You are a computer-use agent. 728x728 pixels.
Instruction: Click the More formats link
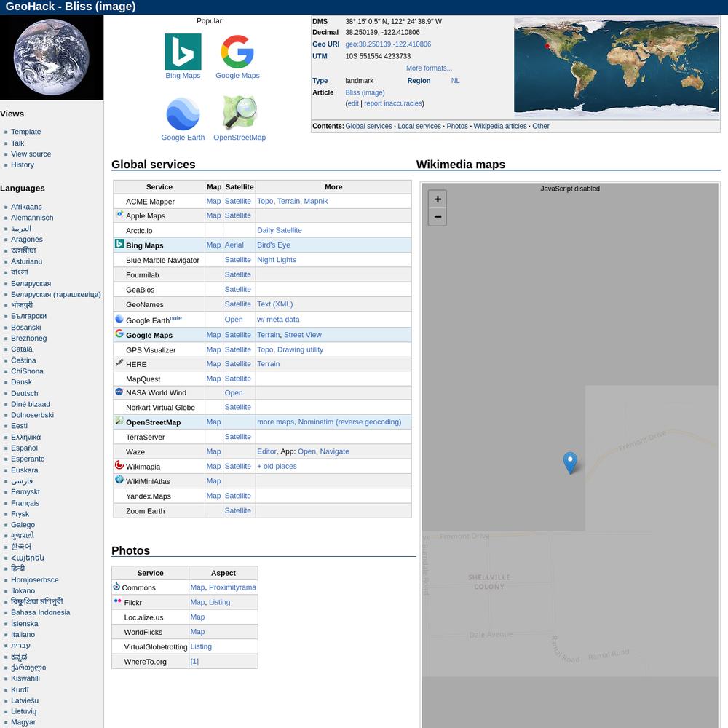pyautogui.click(x=429, y=68)
